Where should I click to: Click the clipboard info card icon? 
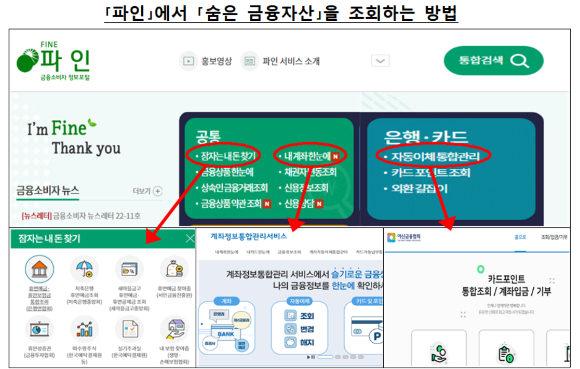point(506,353)
